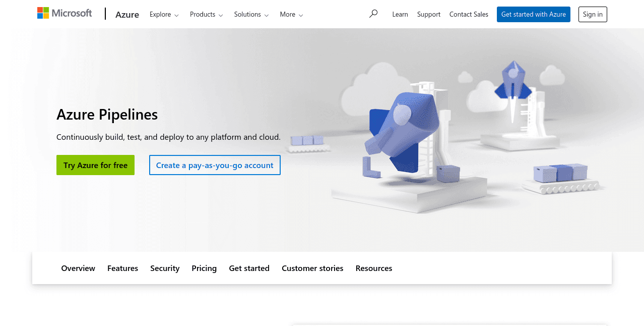Expand the More dropdown menu
The width and height of the screenshot is (644, 326).
[x=292, y=15]
